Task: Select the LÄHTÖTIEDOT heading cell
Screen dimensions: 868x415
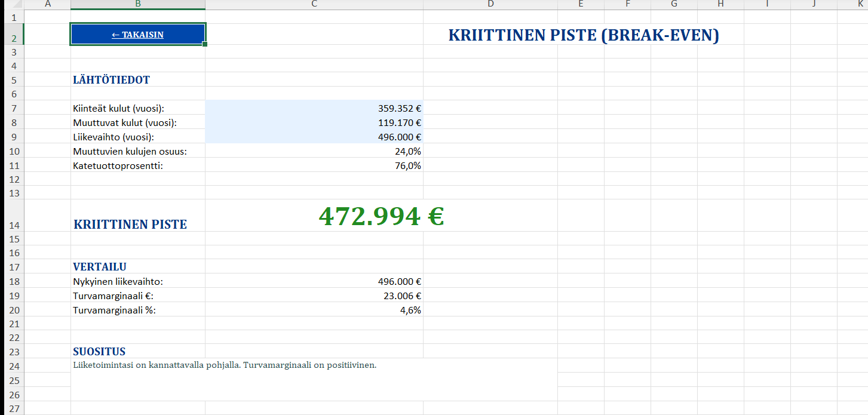Action: 111,80
